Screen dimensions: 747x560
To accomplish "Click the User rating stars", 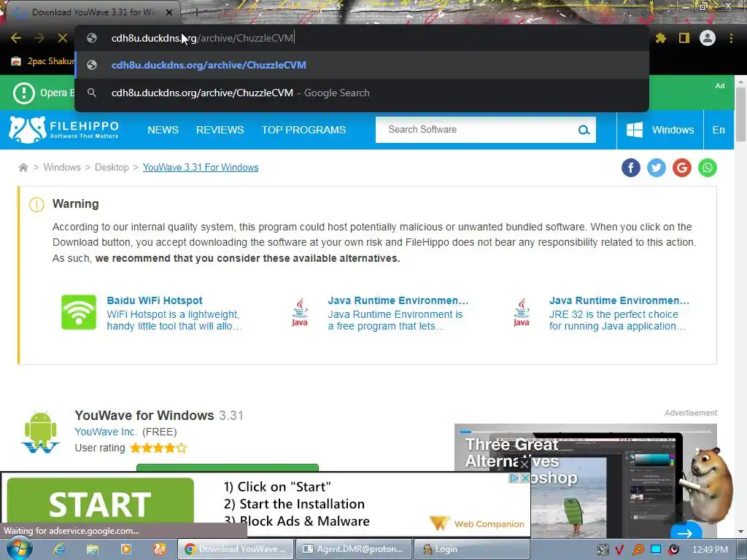I will (x=158, y=448).
